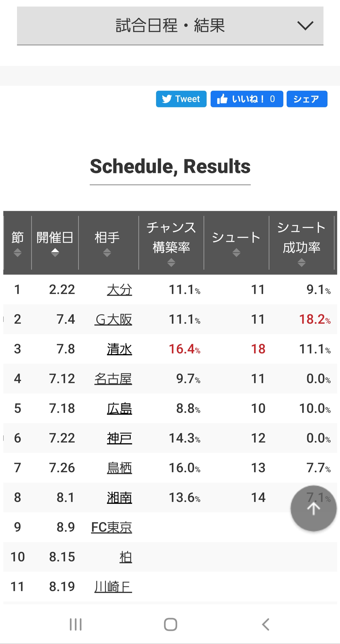Screen dimensions: 340x644
Task: Tap the scroll-to-top arrow button
Action: (313, 508)
